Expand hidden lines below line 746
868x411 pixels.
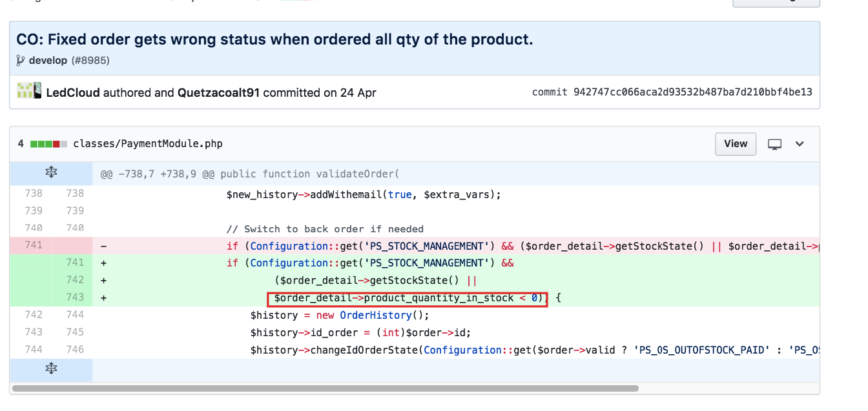[51, 369]
